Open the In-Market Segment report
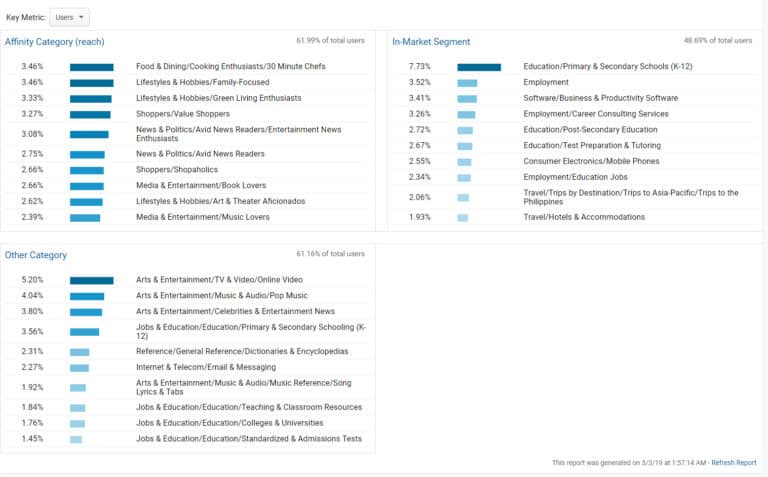Image resolution: width=768 pixels, height=477 pixels. (x=431, y=42)
